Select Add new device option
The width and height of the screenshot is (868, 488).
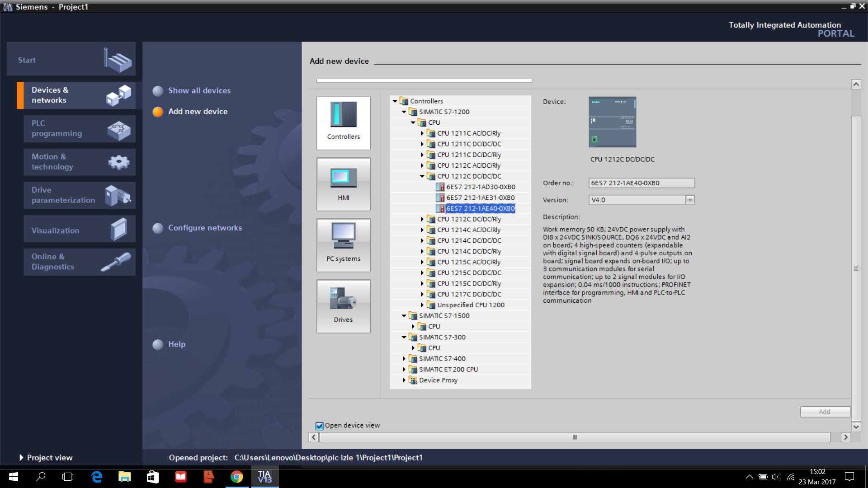point(190,112)
